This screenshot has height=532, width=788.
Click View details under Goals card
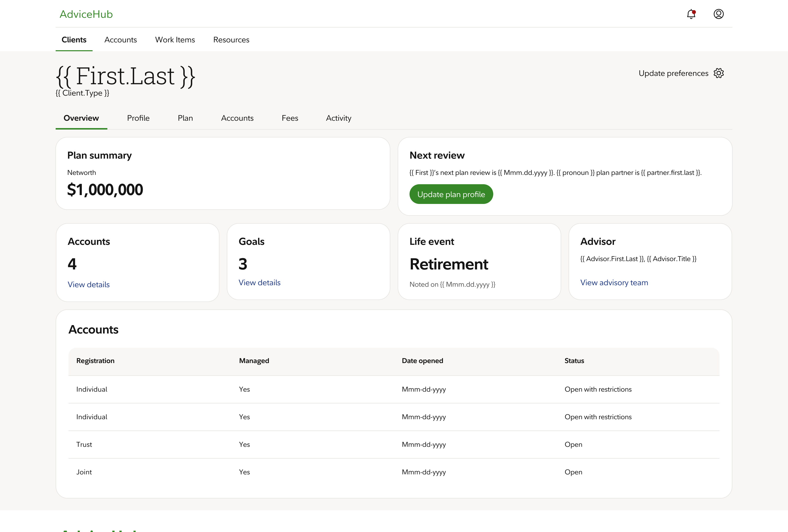coord(259,283)
